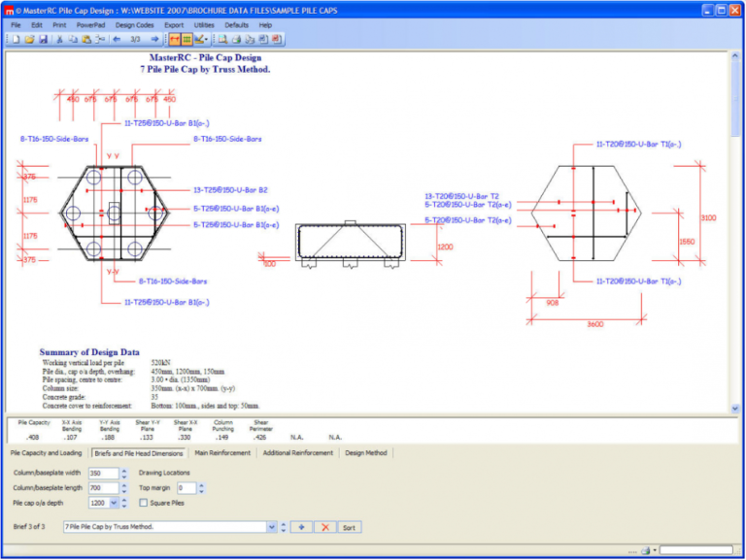The image size is (746, 560).
Task: Open the PowerPad menu
Action: 90,25
